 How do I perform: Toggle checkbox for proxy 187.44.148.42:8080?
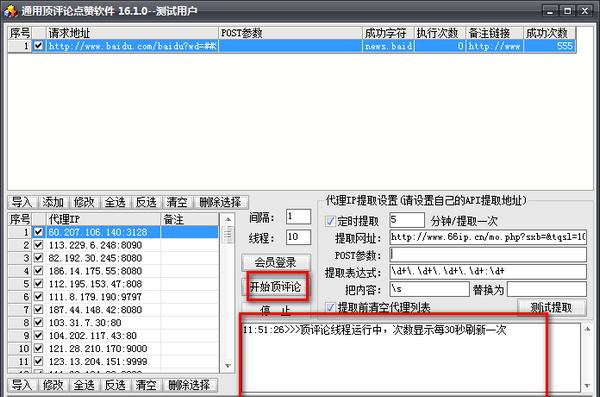38,309
